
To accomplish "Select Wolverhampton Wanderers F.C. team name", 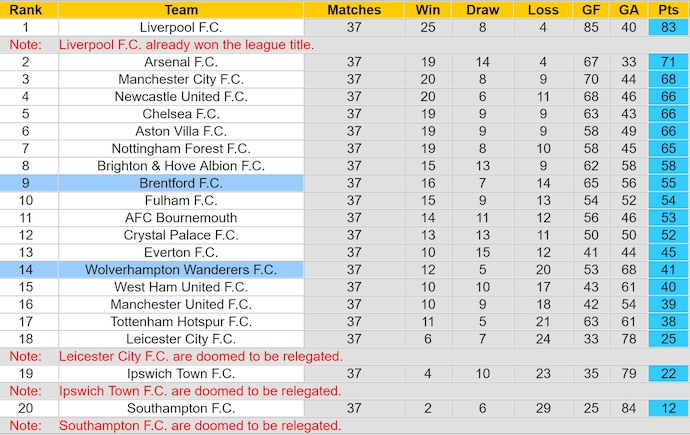I will (181, 270).
